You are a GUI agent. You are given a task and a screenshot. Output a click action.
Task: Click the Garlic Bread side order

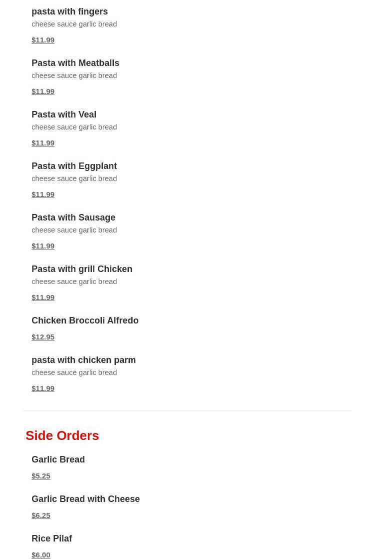coord(58,459)
